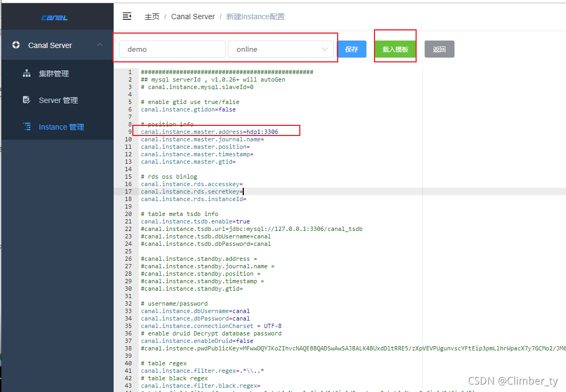Open Instance 管理 page
This screenshot has width=566, height=392.
61,127
